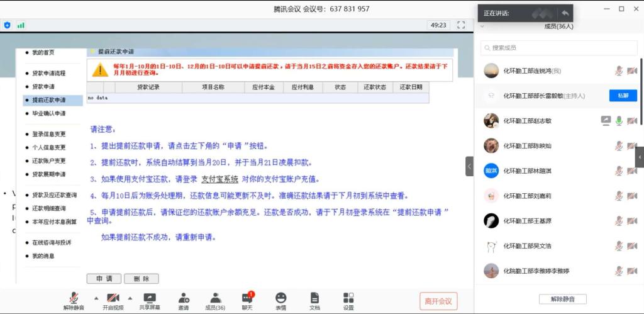Click the 私聊 private chat button

click(623, 96)
